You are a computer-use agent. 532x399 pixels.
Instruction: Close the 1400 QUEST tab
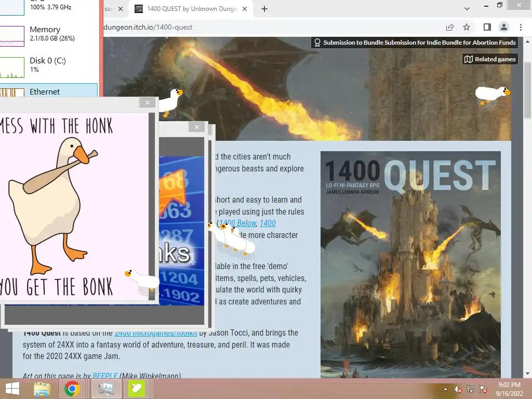tap(245, 9)
